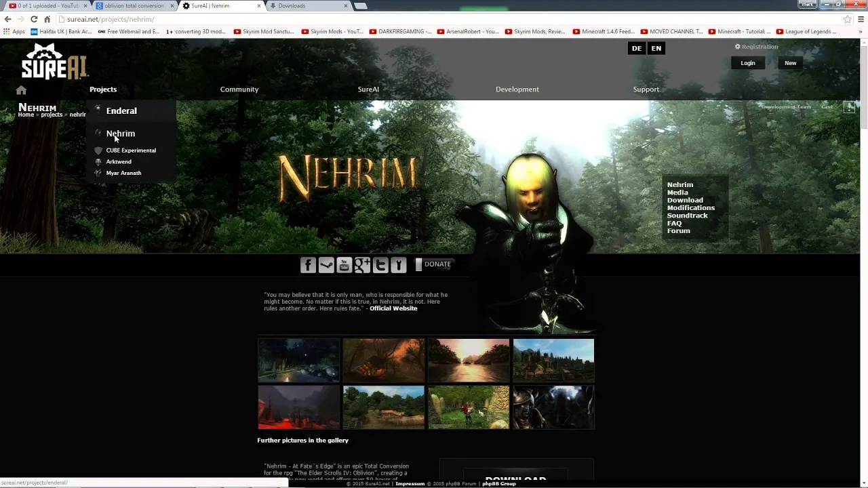Open Forum in the side menu
Screen dimensions: 868x488
click(678, 231)
